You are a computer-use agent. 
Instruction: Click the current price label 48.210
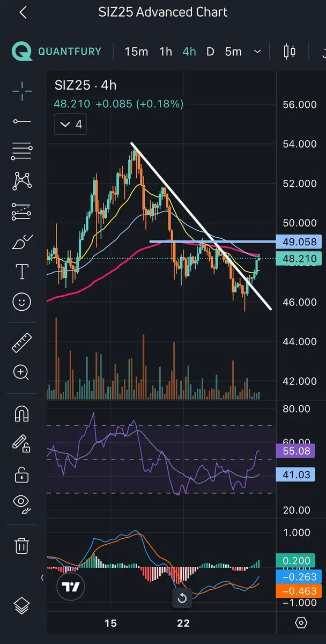point(299,259)
